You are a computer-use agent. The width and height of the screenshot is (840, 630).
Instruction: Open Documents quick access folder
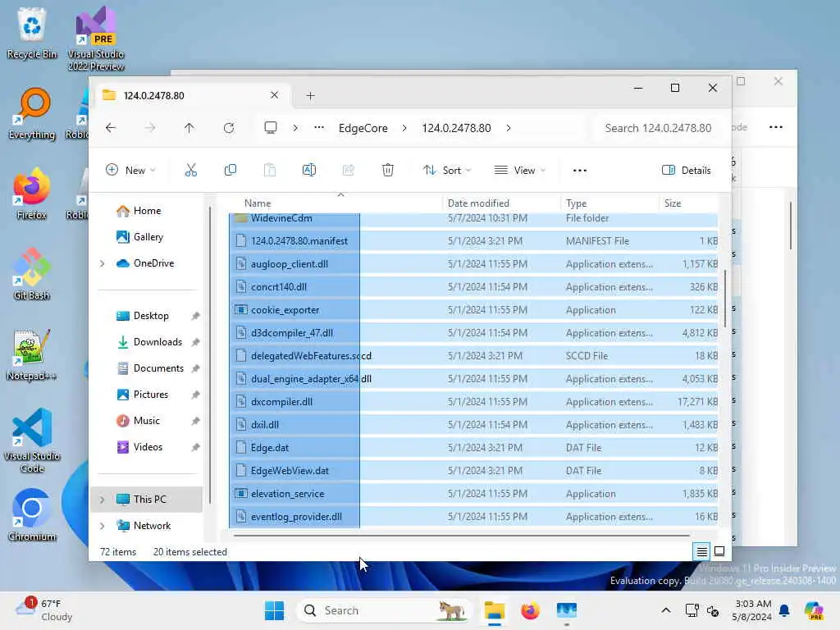coord(150,368)
